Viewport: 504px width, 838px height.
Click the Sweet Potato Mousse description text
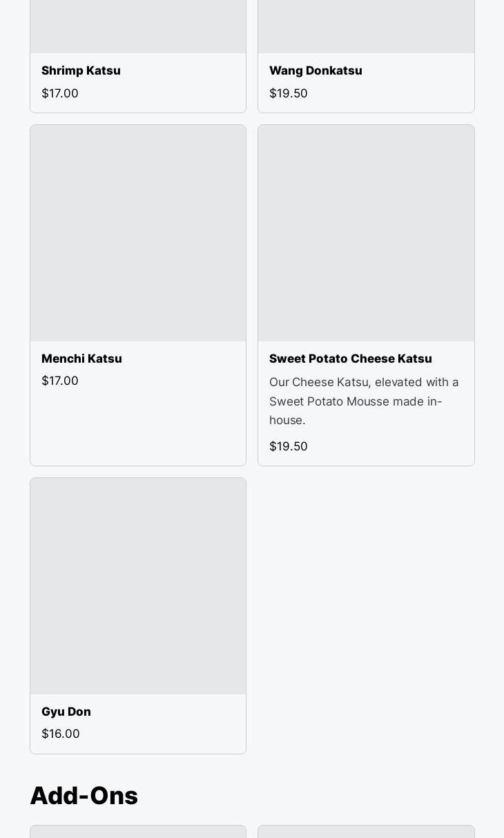pos(364,401)
